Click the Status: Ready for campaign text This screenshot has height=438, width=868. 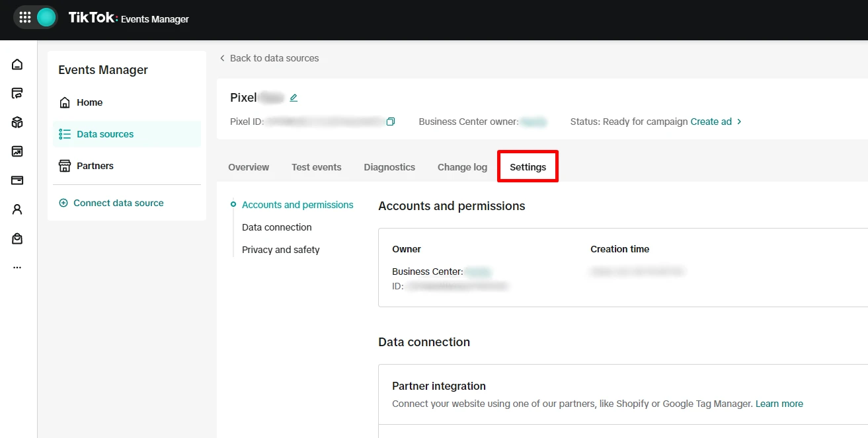click(x=629, y=122)
